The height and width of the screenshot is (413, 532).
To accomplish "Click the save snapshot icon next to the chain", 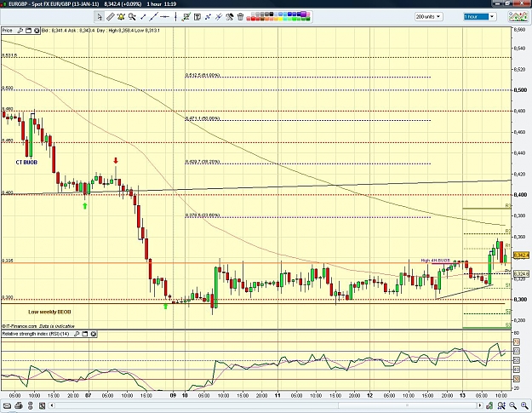I will 42,405.
